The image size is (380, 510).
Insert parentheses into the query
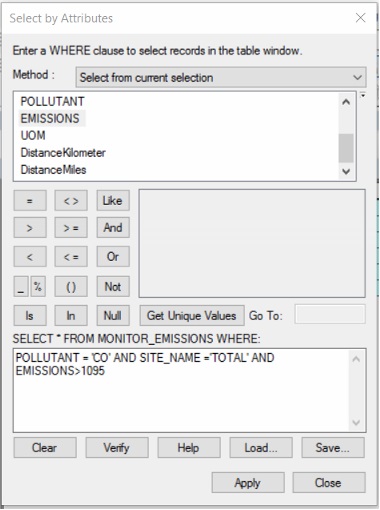click(71, 286)
